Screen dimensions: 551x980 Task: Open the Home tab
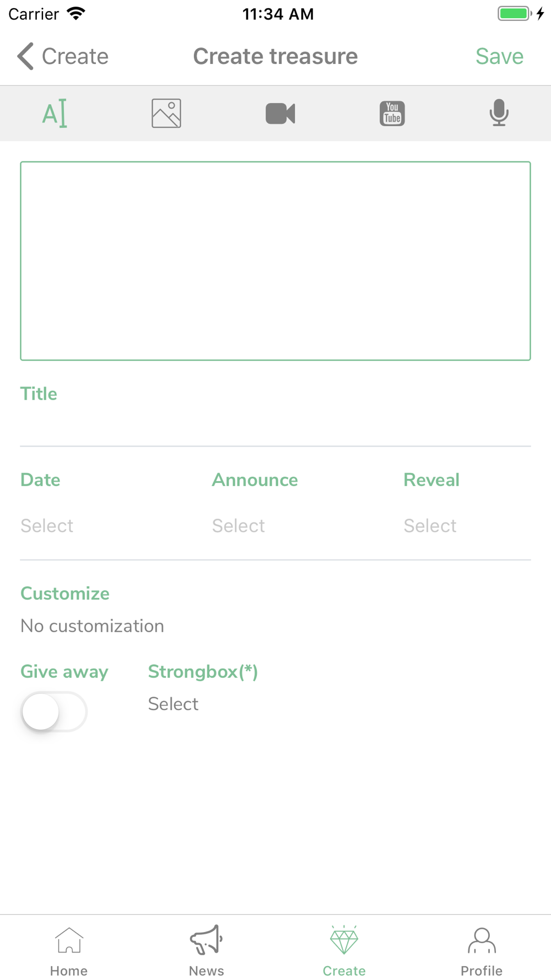(x=69, y=950)
